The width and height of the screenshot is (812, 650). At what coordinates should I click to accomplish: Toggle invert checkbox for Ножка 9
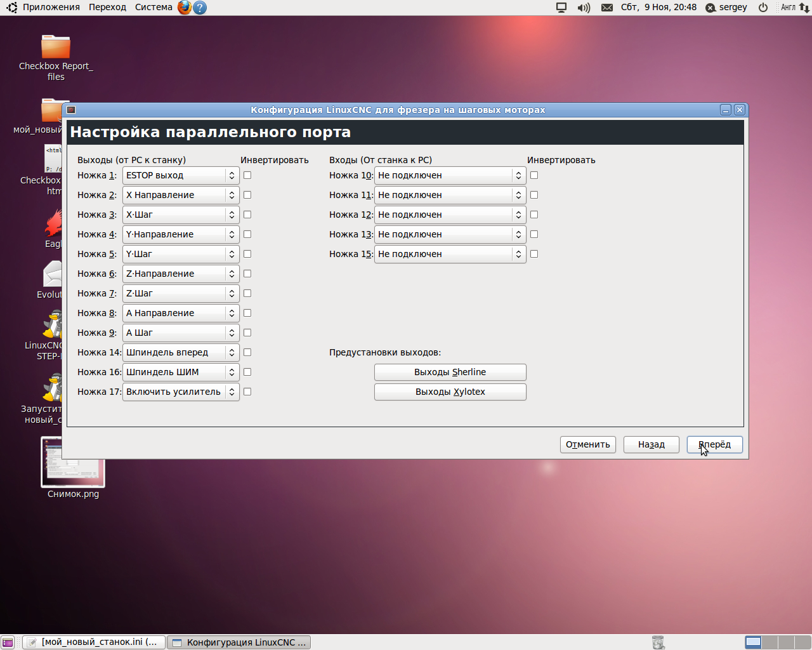[x=247, y=333]
